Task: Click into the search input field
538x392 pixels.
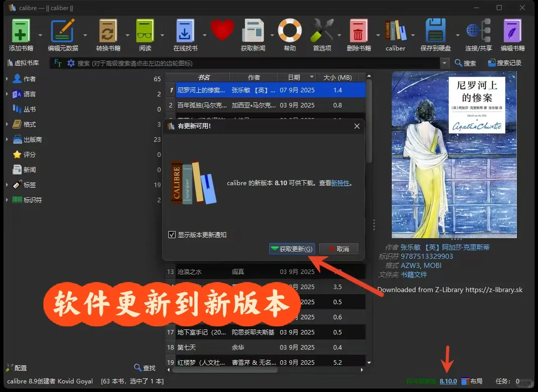Action: (257, 63)
